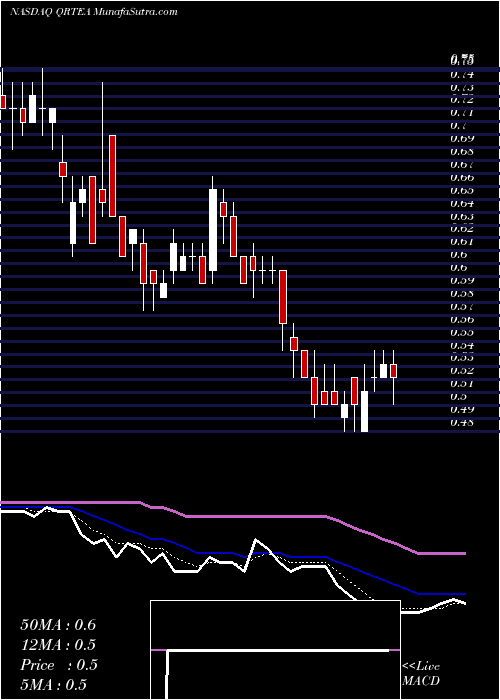Viewport: 500px width, 700px height.
Task: Click the 0.63 price axis label
Action: [x=462, y=216]
